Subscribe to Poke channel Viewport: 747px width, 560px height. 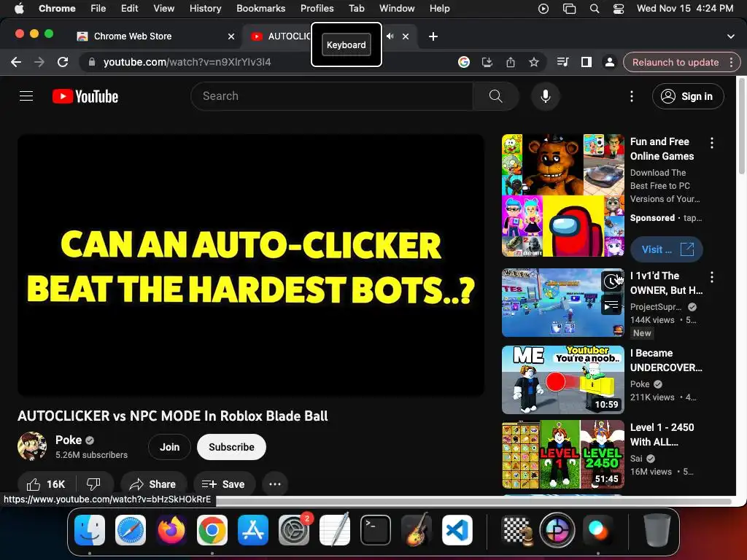(x=231, y=447)
